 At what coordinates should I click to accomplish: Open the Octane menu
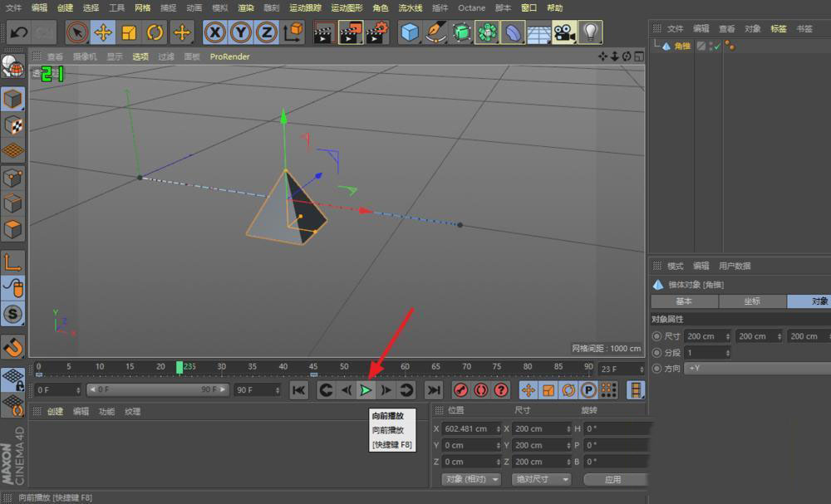[x=472, y=8]
